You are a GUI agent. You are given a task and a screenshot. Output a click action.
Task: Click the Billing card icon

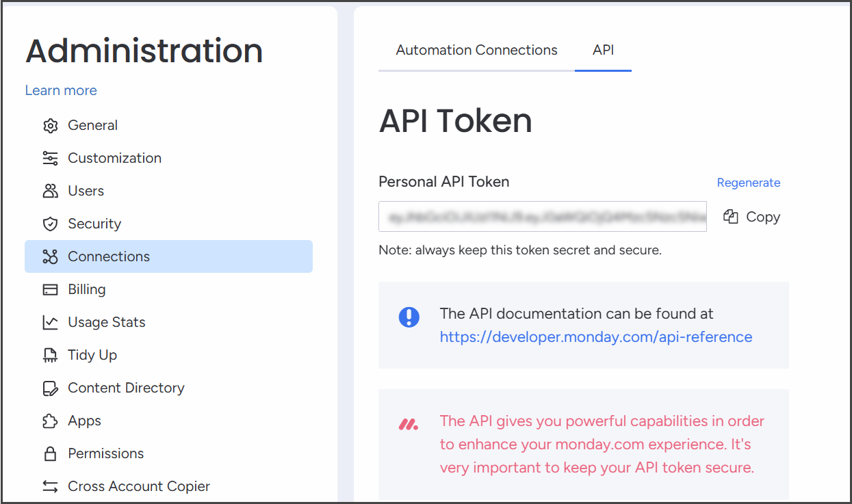pos(50,290)
